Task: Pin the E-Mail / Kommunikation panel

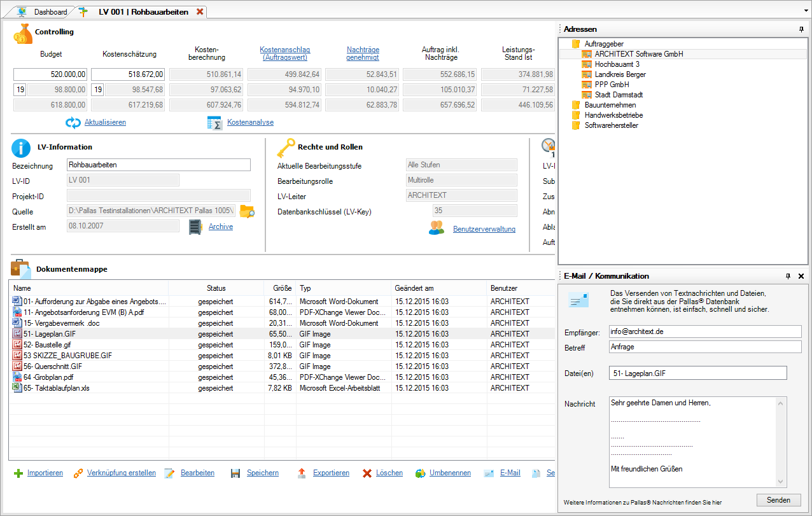Action: point(788,276)
